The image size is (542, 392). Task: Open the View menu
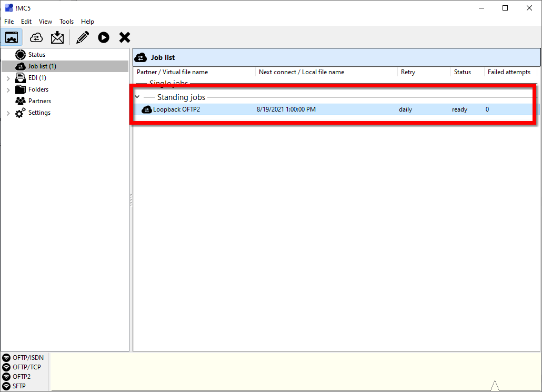click(x=45, y=22)
